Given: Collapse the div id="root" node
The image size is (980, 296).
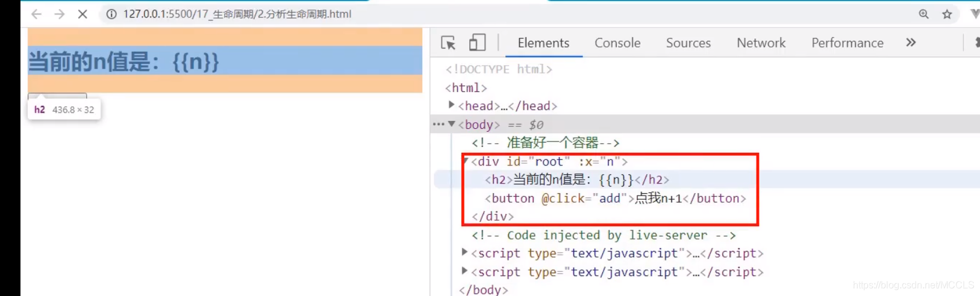Looking at the screenshot, I should [466, 160].
